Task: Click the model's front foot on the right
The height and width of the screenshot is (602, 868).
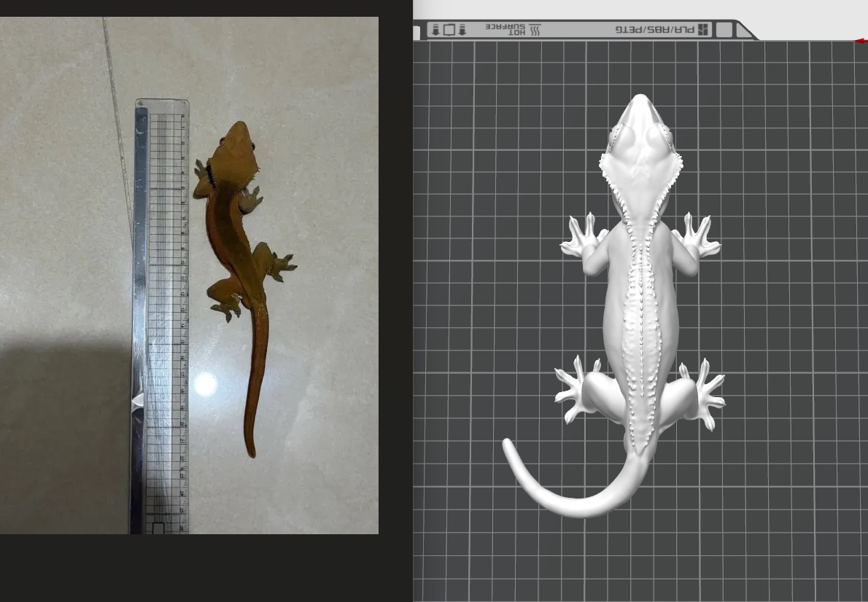Action: [697, 237]
